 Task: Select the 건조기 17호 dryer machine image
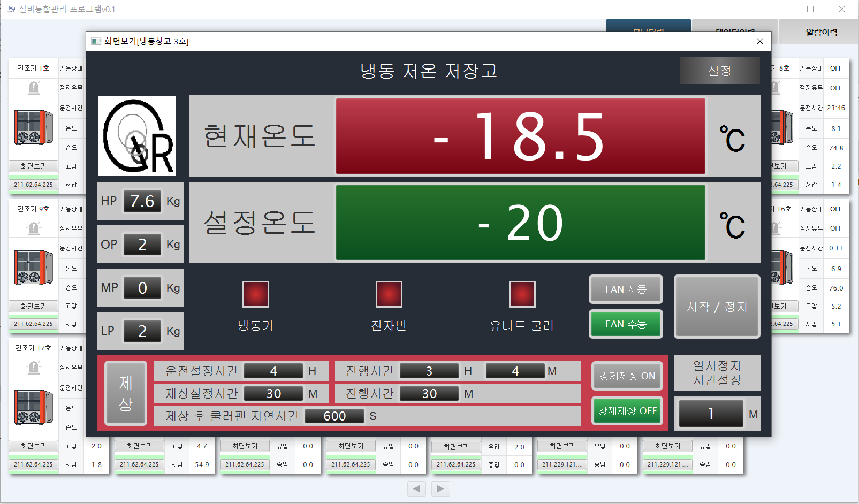34,407
